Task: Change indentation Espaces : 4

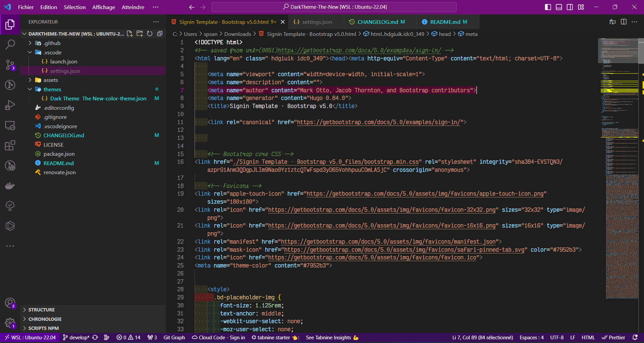Action: (x=532, y=338)
